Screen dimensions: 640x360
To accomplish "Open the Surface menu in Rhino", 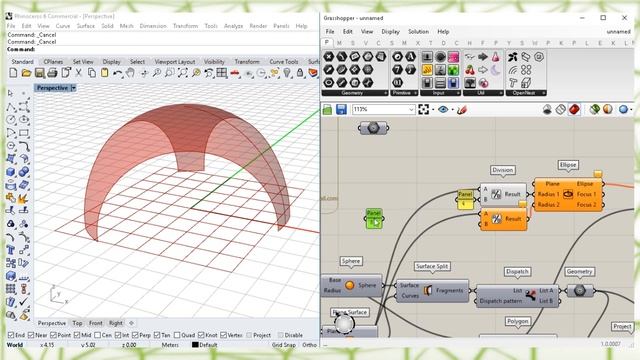I will pos(86,26).
